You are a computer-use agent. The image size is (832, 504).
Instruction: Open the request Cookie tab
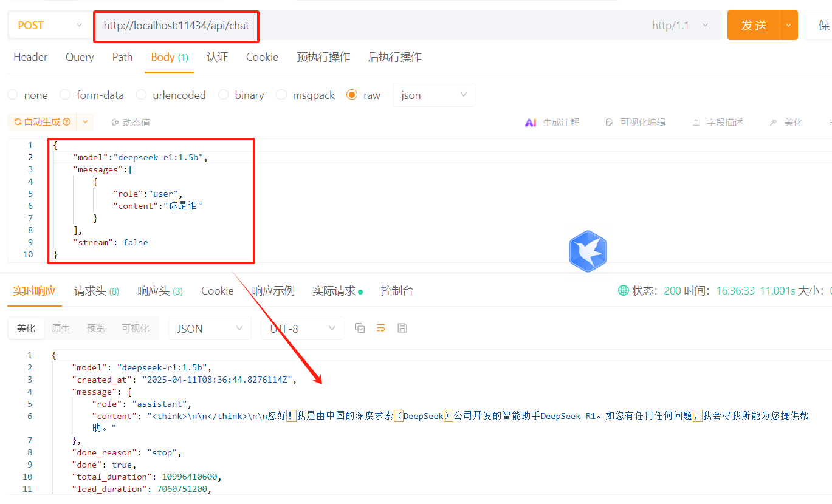[x=262, y=57]
